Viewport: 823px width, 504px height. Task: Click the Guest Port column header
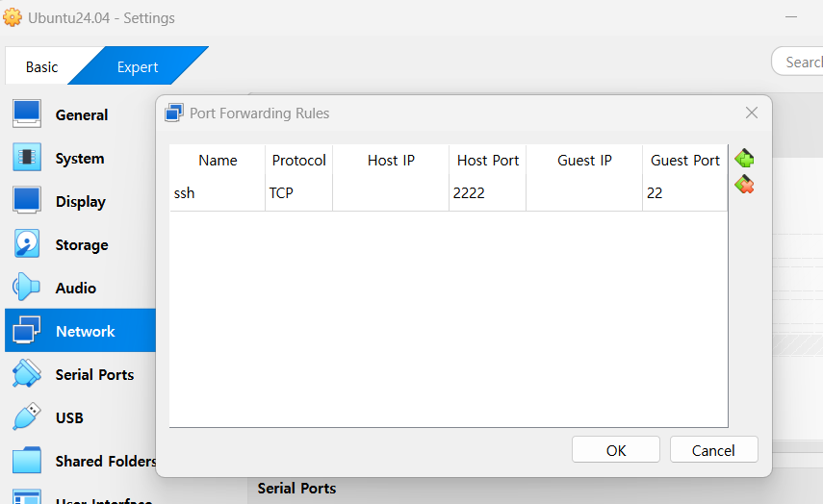pos(685,161)
